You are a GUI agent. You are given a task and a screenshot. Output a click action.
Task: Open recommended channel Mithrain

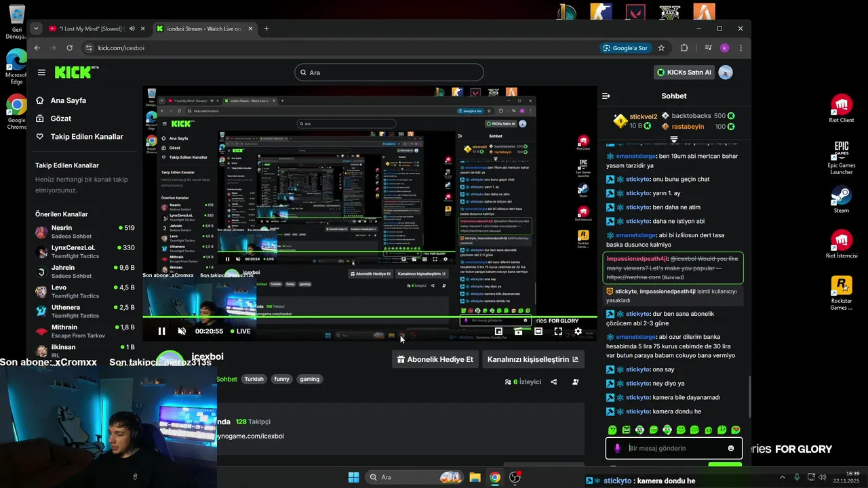click(85, 331)
